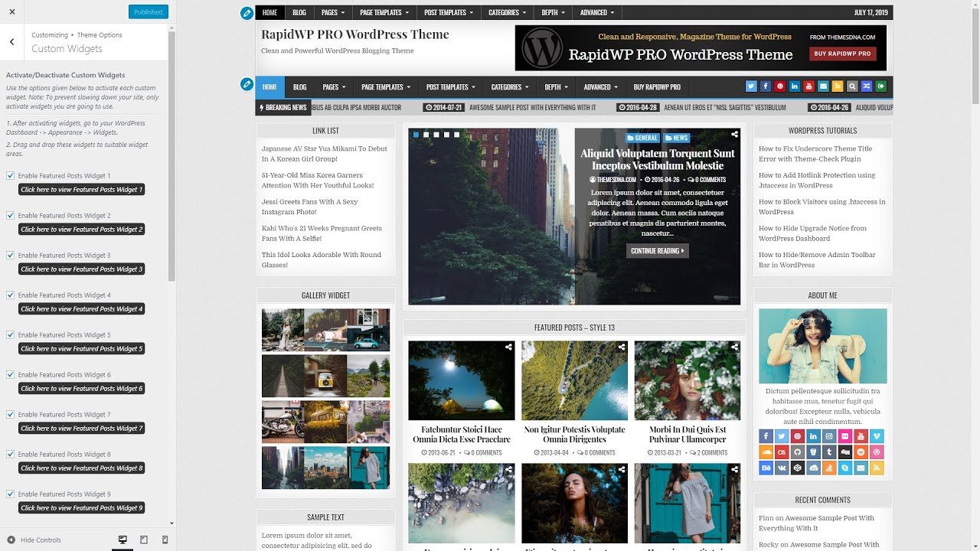Open Page Templates in main navigation bar

tap(386, 87)
